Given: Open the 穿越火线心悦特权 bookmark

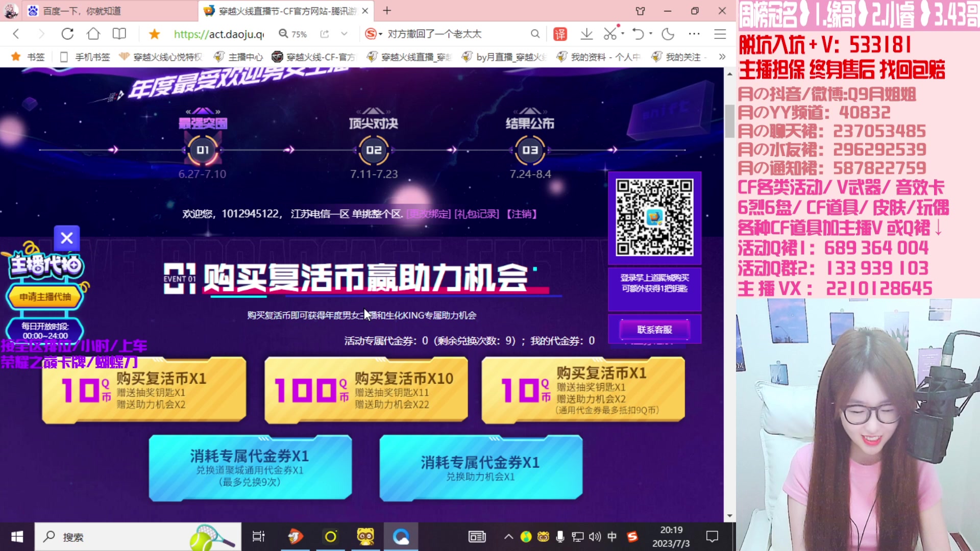Looking at the screenshot, I should tap(160, 57).
